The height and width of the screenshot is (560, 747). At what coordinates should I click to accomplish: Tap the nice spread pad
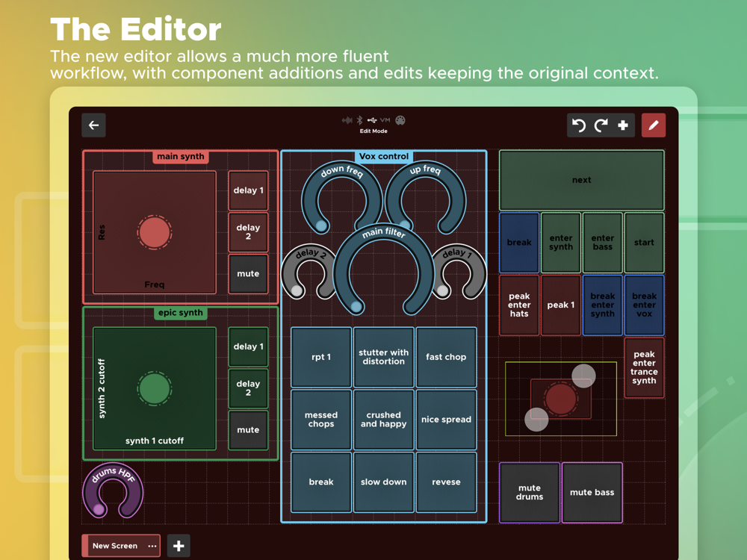(x=447, y=420)
